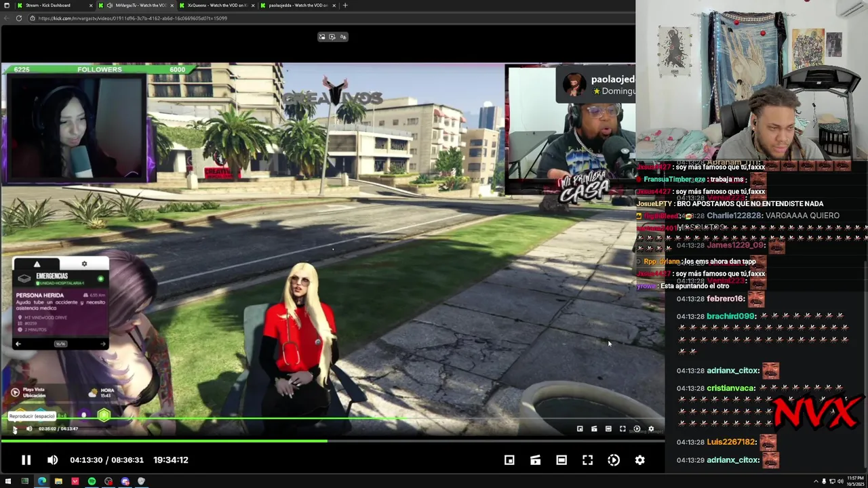Toggle theater mode in outer player bar

tap(561, 460)
